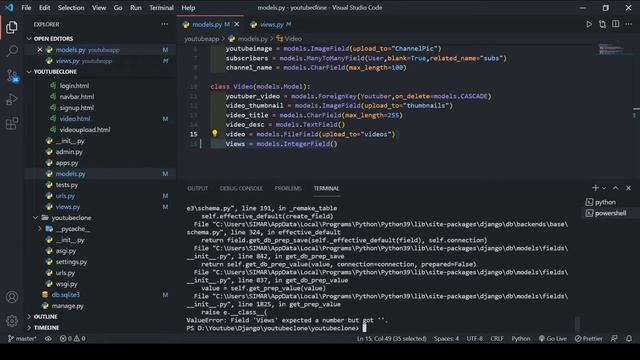The width and height of the screenshot is (640, 360).
Task: Click Spaces: 4 indentation setting
Action: [446, 338]
